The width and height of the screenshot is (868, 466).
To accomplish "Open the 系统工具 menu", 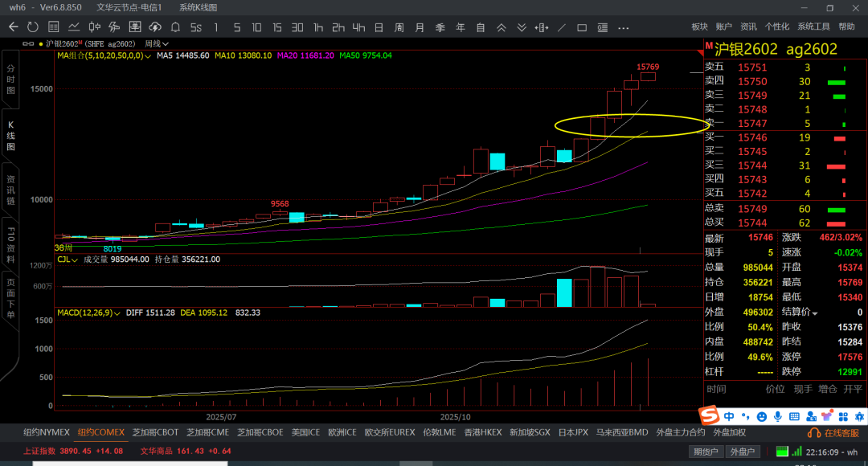I will coord(813,27).
